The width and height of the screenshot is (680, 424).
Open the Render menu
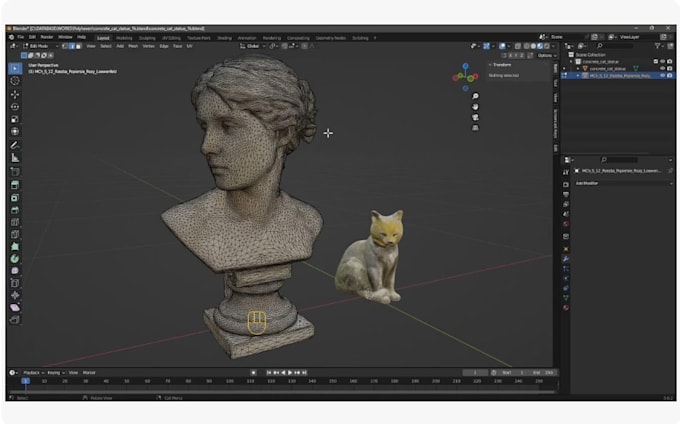(x=47, y=37)
